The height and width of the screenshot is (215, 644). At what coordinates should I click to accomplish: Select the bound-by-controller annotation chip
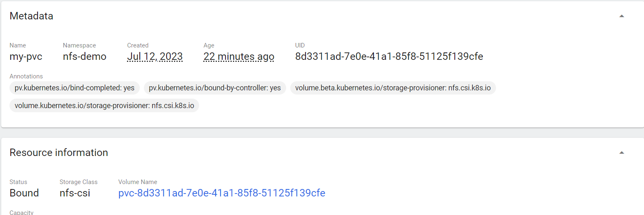(215, 88)
